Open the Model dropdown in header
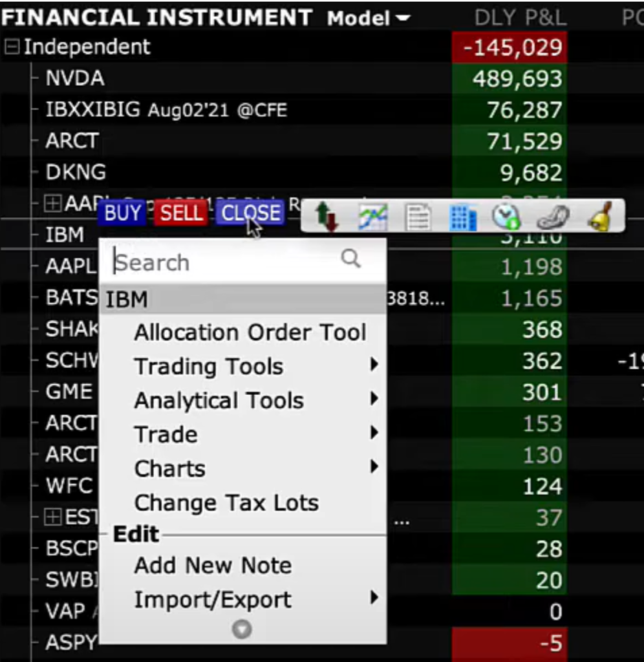Image resolution: width=644 pixels, height=662 pixels. 369,18
